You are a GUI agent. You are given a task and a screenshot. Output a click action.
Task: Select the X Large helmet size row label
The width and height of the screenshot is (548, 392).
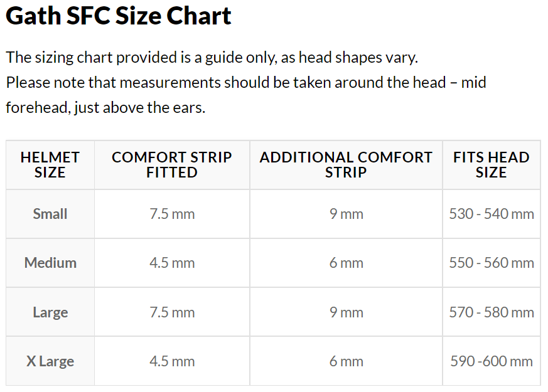click(x=50, y=361)
